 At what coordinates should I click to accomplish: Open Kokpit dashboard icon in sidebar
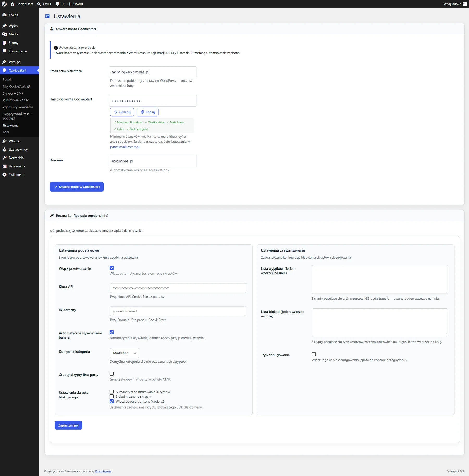[4, 15]
